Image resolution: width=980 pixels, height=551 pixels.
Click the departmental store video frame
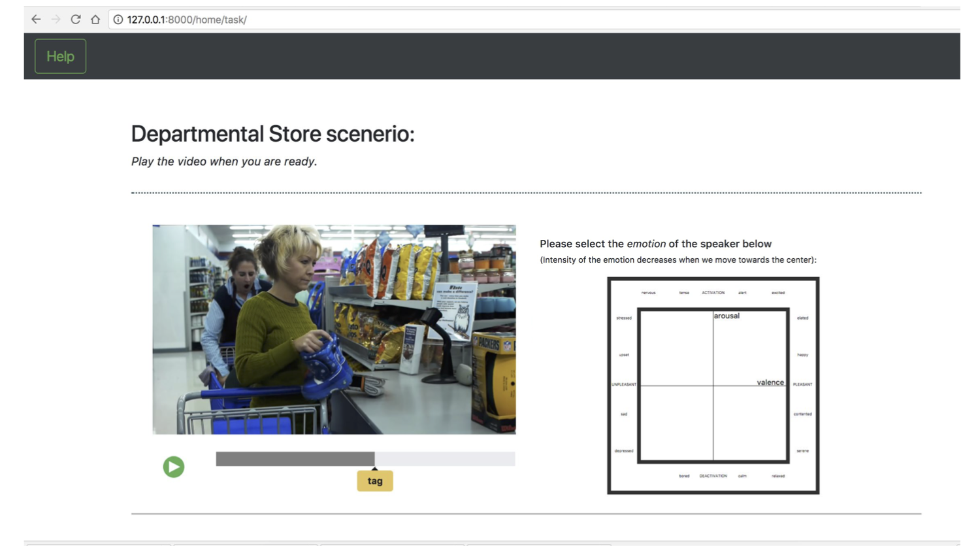click(x=334, y=329)
